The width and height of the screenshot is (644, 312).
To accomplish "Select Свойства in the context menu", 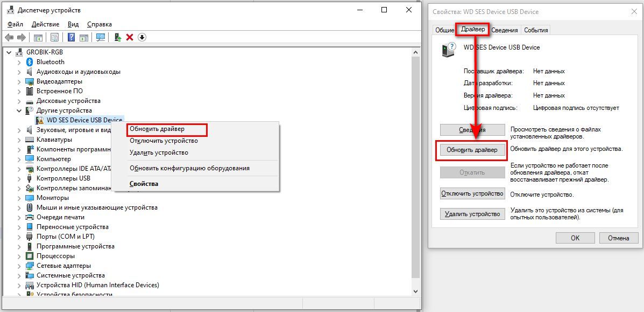I will tap(144, 184).
